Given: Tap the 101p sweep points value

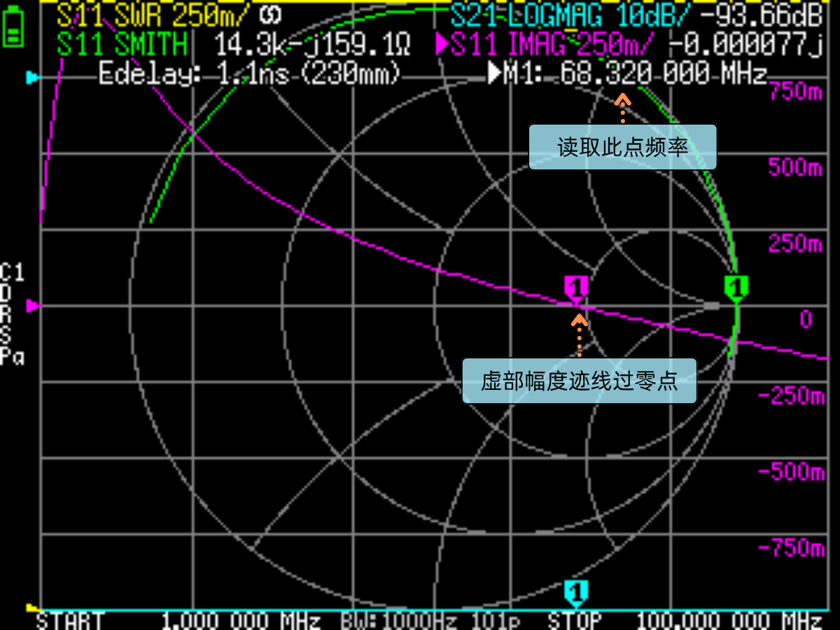Looking at the screenshot, I should [496, 621].
